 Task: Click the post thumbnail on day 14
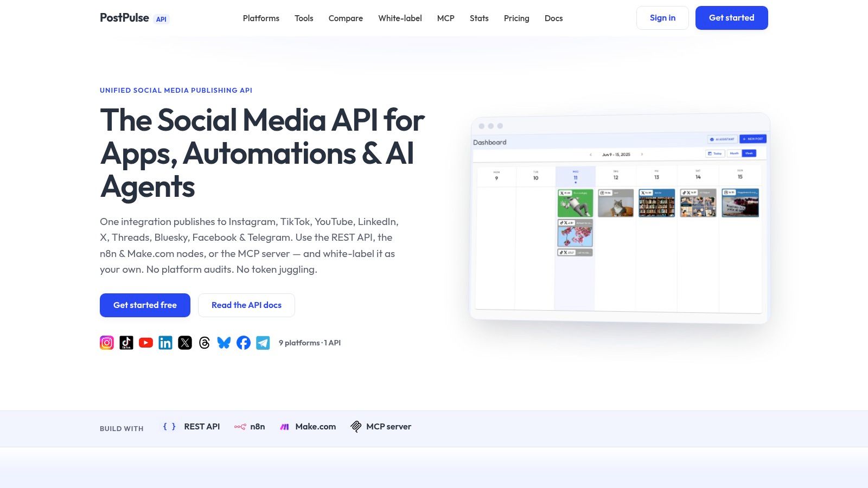coord(698,203)
